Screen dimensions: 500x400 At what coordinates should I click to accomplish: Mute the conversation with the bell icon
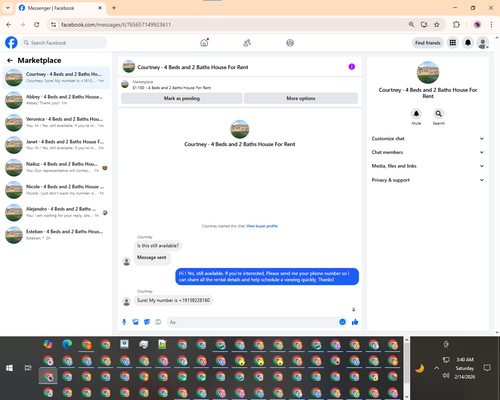(416, 114)
